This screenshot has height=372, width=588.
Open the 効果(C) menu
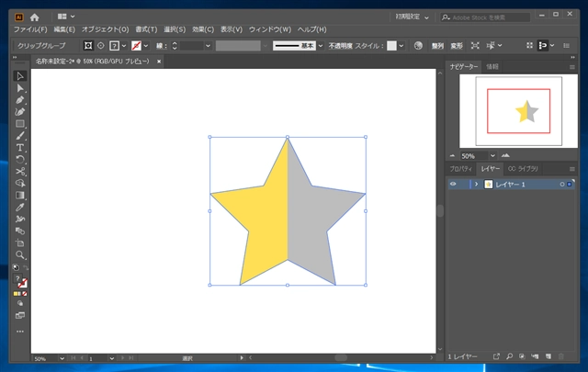pyautogui.click(x=203, y=29)
